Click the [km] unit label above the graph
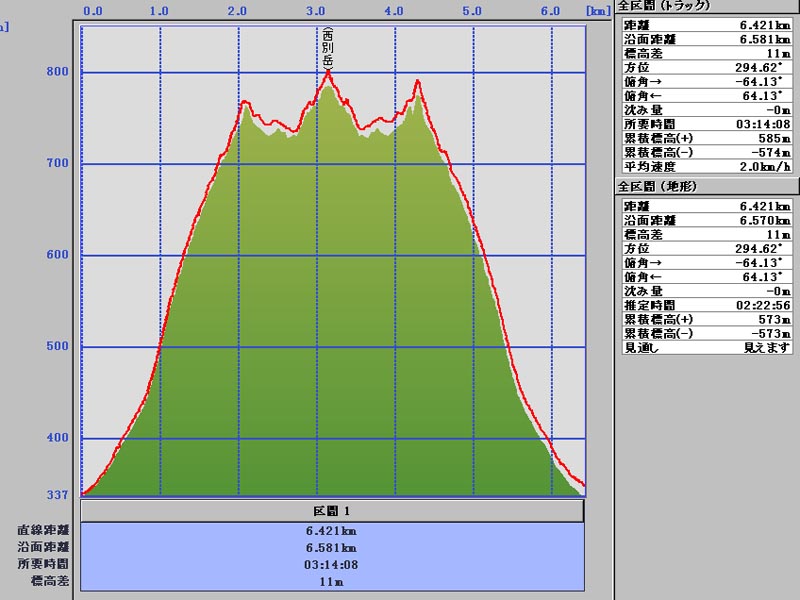The width and height of the screenshot is (800, 600). 598,12
